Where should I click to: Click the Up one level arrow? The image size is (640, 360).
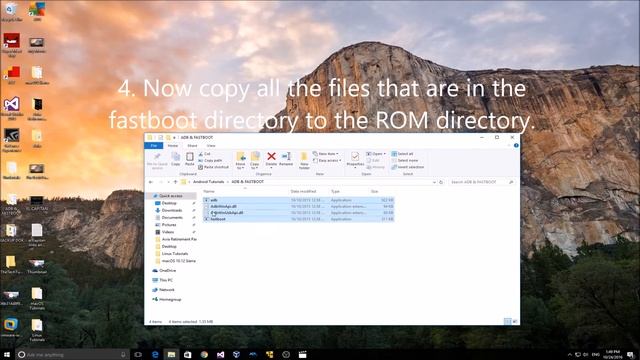(x=176, y=182)
